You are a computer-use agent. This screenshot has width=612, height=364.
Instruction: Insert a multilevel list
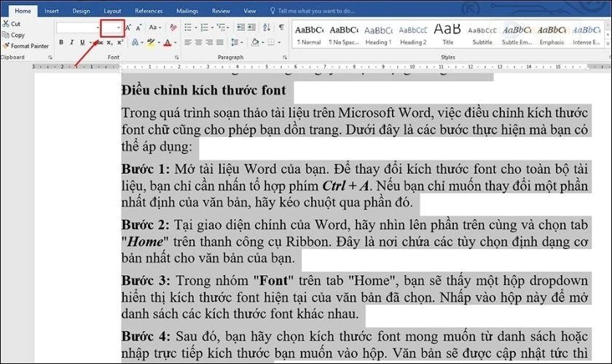(x=221, y=28)
